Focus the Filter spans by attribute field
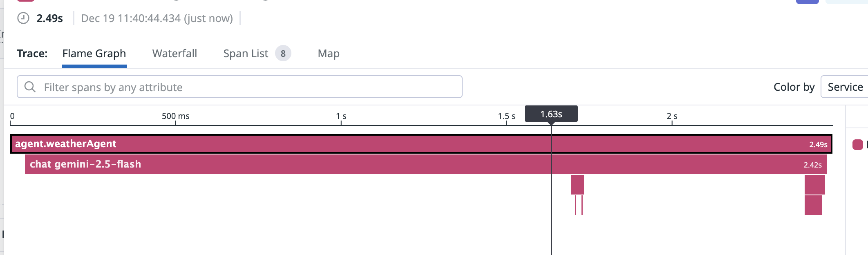Screen dimensions: 868x255 (245, 87)
